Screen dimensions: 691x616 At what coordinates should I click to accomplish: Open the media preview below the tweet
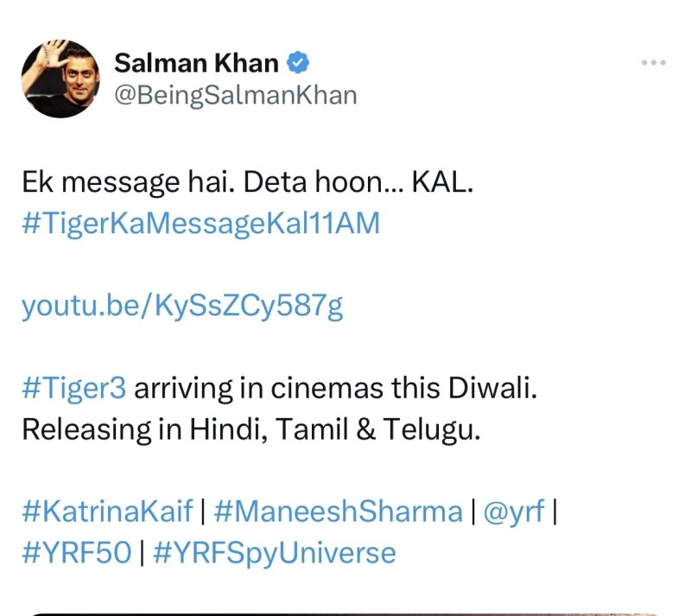point(345,612)
